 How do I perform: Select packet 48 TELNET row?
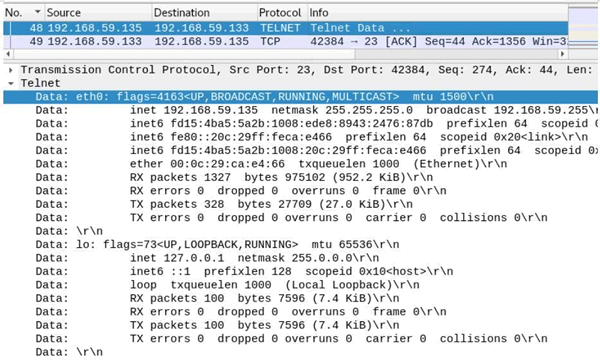pyautogui.click(x=286, y=28)
